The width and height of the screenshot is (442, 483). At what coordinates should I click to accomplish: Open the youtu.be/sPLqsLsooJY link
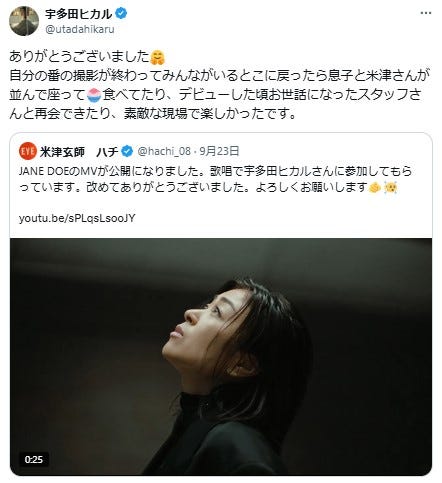tap(77, 218)
